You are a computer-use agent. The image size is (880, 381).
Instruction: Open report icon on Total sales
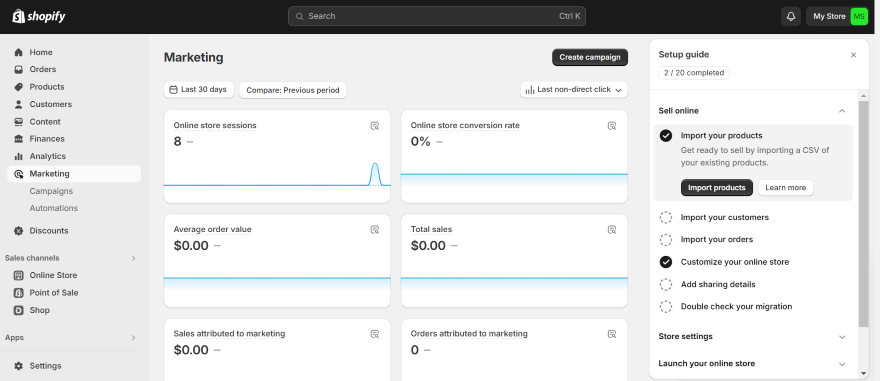(x=612, y=229)
